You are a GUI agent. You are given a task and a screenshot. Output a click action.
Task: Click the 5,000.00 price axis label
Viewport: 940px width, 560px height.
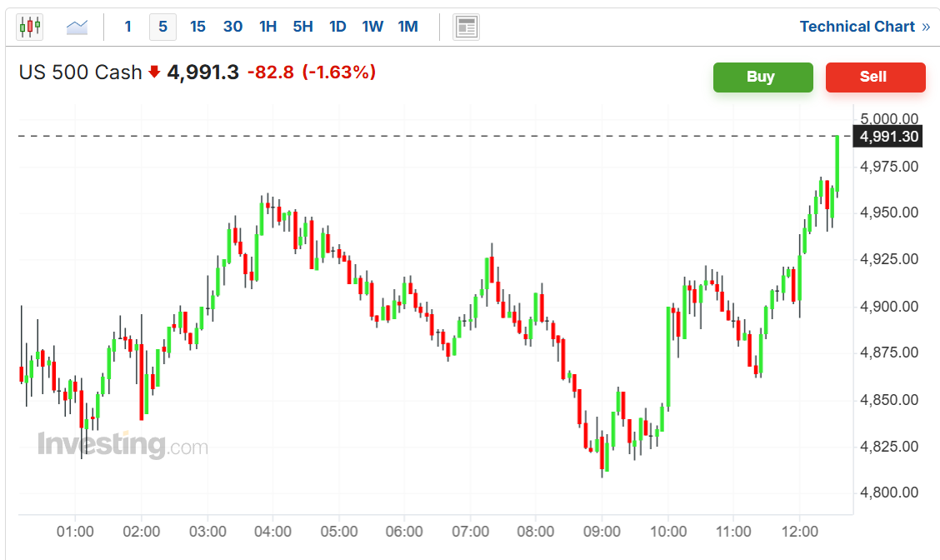click(x=889, y=118)
